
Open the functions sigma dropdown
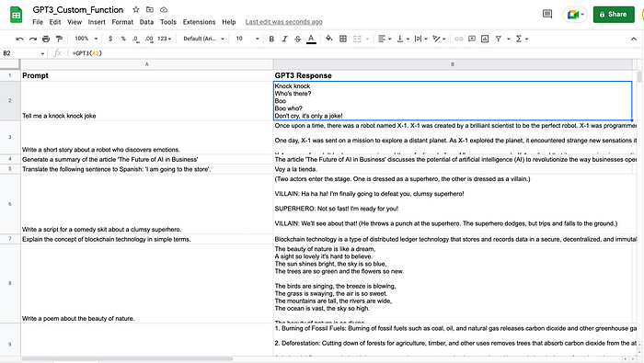pos(522,39)
